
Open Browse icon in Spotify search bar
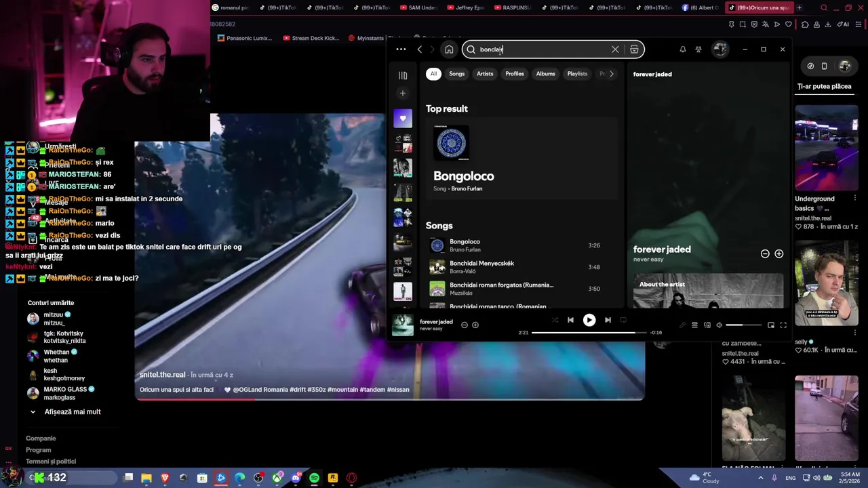click(x=634, y=49)
